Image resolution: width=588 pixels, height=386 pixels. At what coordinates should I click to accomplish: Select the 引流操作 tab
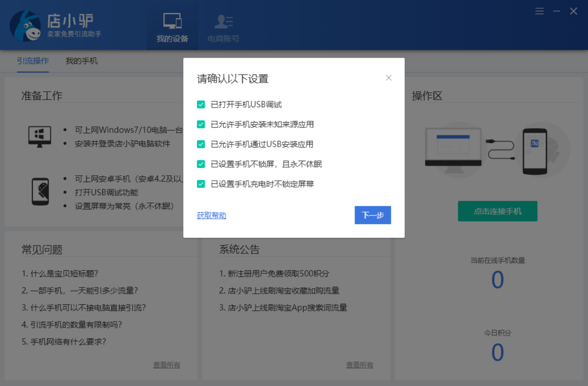33,61
